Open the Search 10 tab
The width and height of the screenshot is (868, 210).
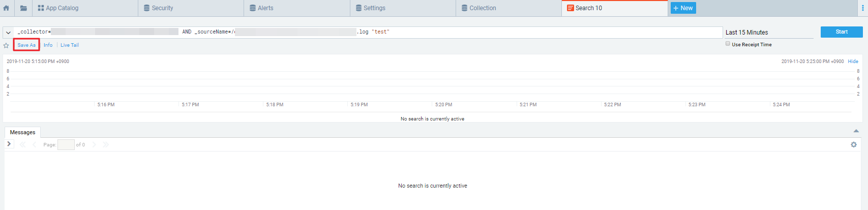point(588,8)
